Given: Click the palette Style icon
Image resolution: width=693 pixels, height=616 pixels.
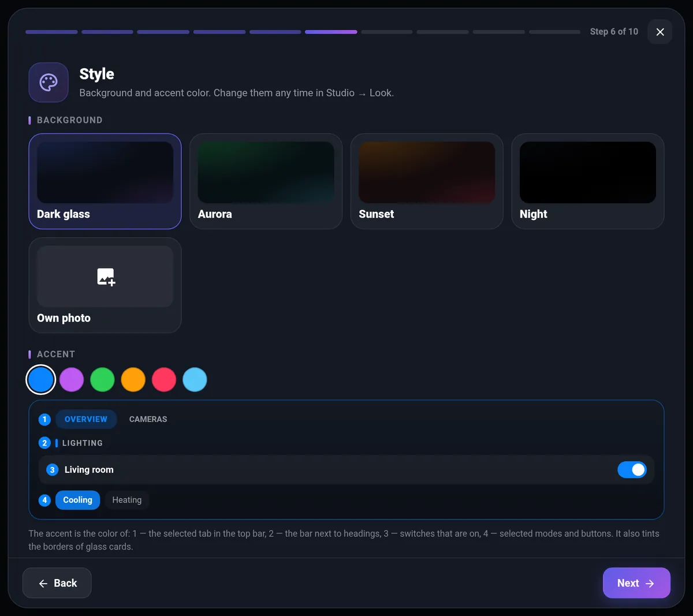Looking at the screenshot, I should tap(49, 83).
